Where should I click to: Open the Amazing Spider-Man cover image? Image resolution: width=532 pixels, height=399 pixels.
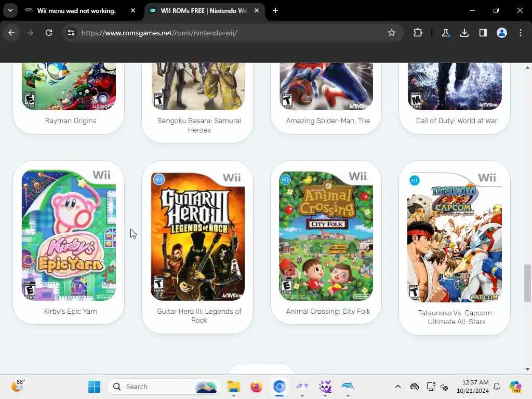point(326,86)
